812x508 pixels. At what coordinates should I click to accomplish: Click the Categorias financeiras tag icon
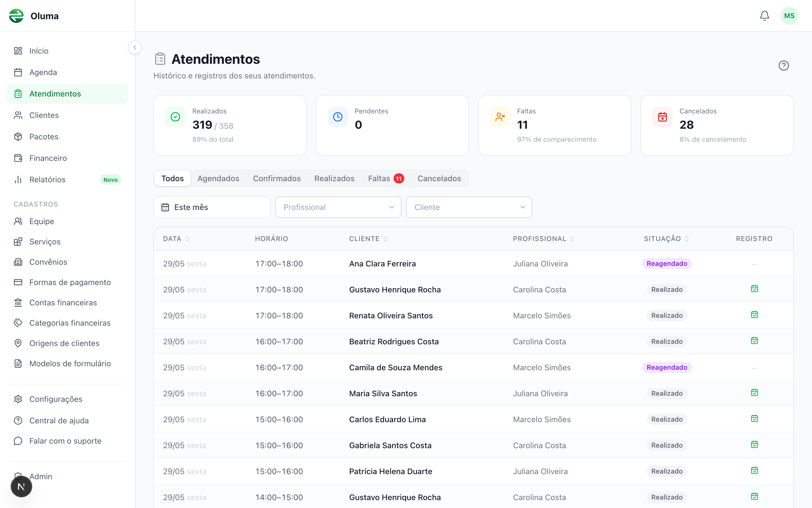tap(18, 323)
